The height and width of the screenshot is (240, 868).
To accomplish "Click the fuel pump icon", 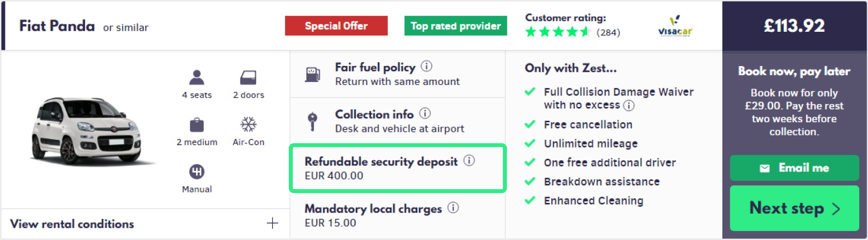I will [x=312, y=74].
